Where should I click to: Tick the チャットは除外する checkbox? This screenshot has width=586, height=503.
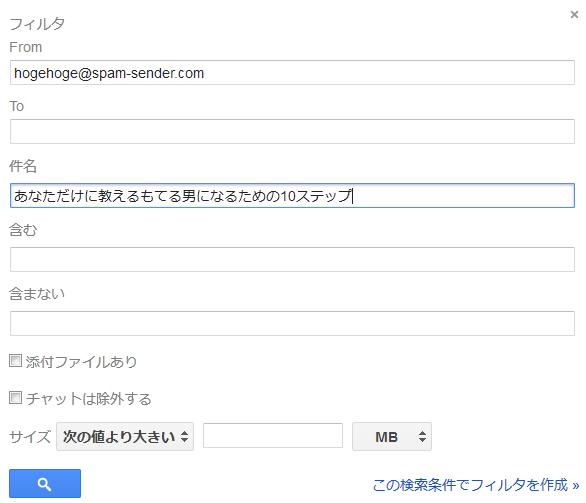[15, 398]
